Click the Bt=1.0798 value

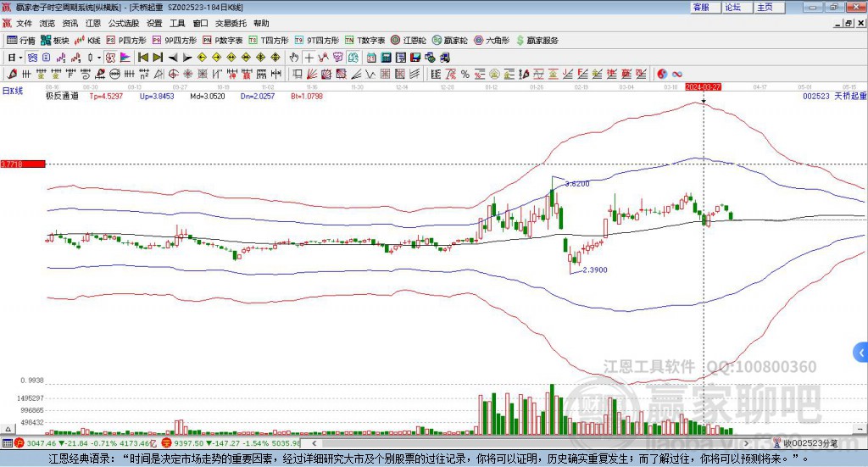pos(307,96)
